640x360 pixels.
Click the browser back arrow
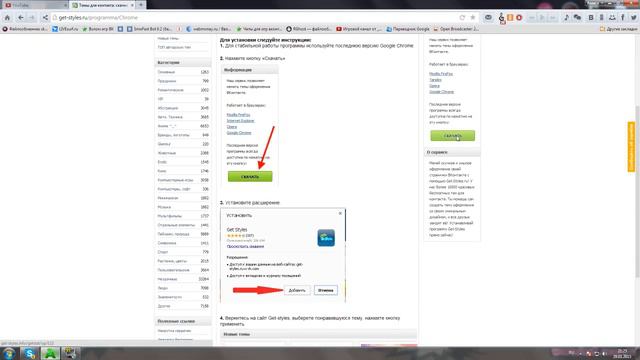[x=20, y=18]
